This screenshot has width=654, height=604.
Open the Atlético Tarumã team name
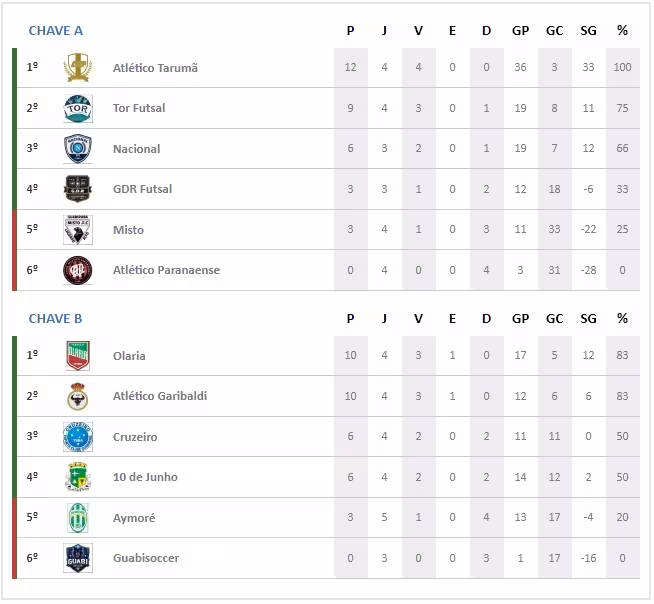coord(155,68)
